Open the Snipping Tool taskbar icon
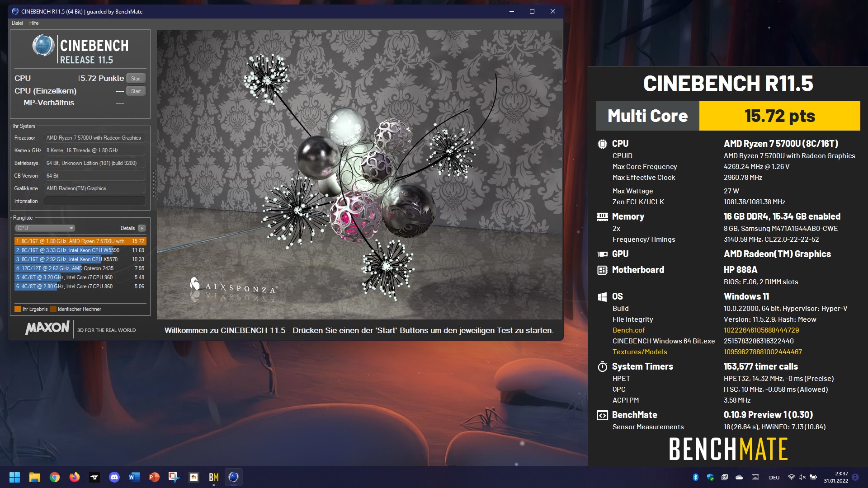Image resolution: width=868 pixels, height=488 pixels. [174, 477]
